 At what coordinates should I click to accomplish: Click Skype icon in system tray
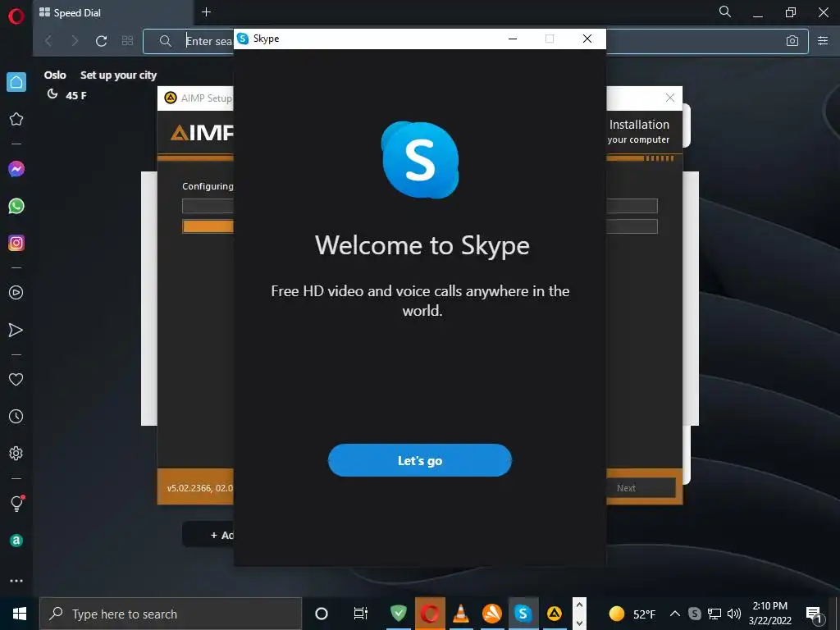tap(694, 614)
